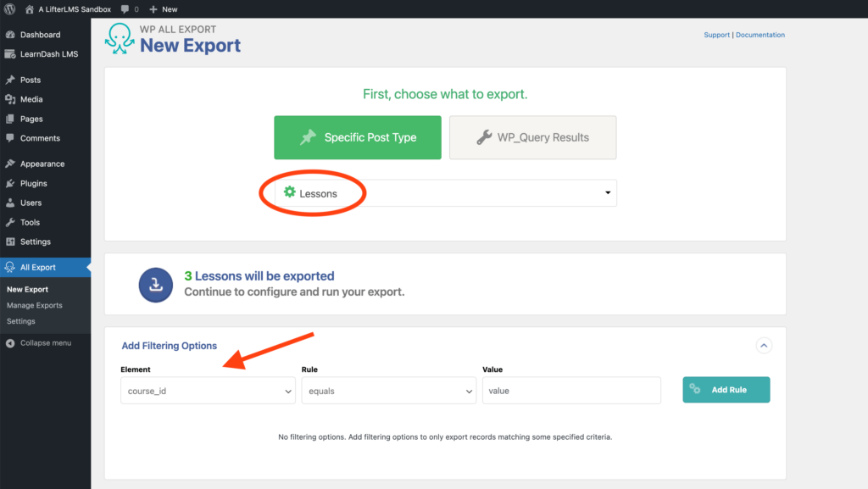This screenshot has height=489, width=868.
Task: Click the Plugins icon in the sidebar
Action: [10, 183]
